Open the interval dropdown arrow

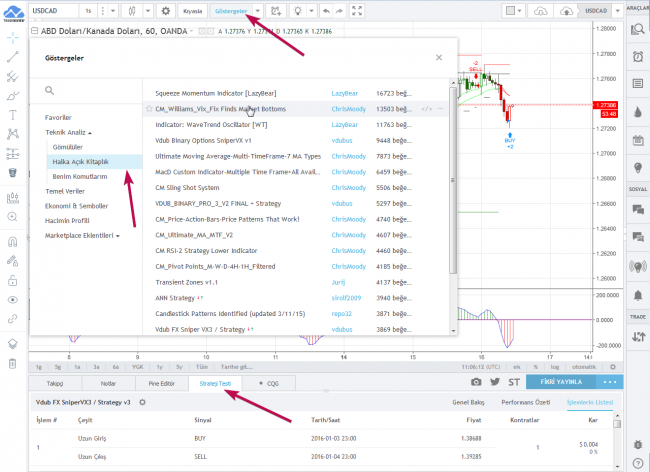tap(113, 11)
